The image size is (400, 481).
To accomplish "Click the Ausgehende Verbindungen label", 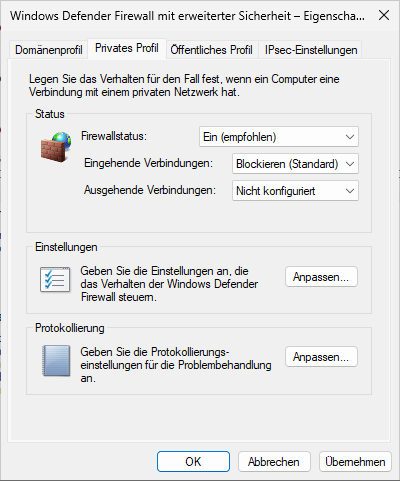I will 150,190.
